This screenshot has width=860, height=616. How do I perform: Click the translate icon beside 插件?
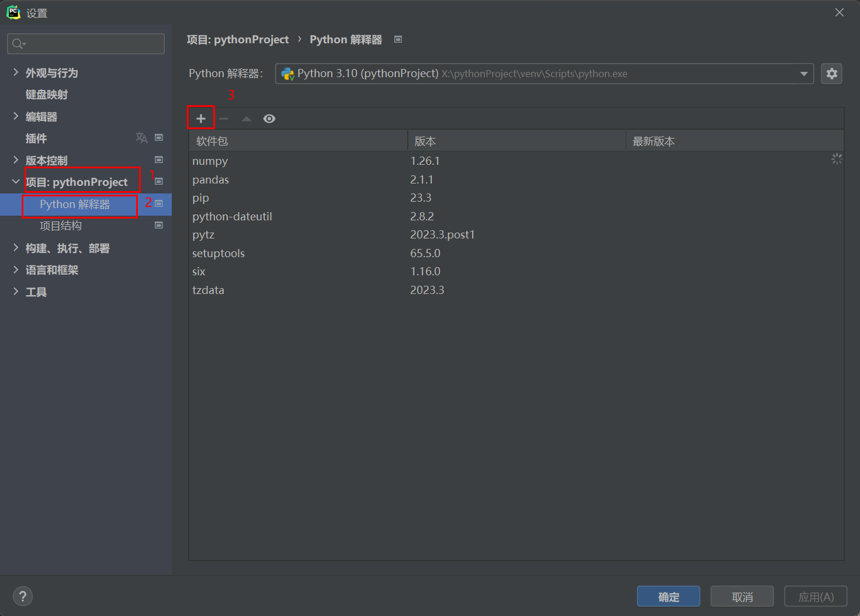click(141, 138)
